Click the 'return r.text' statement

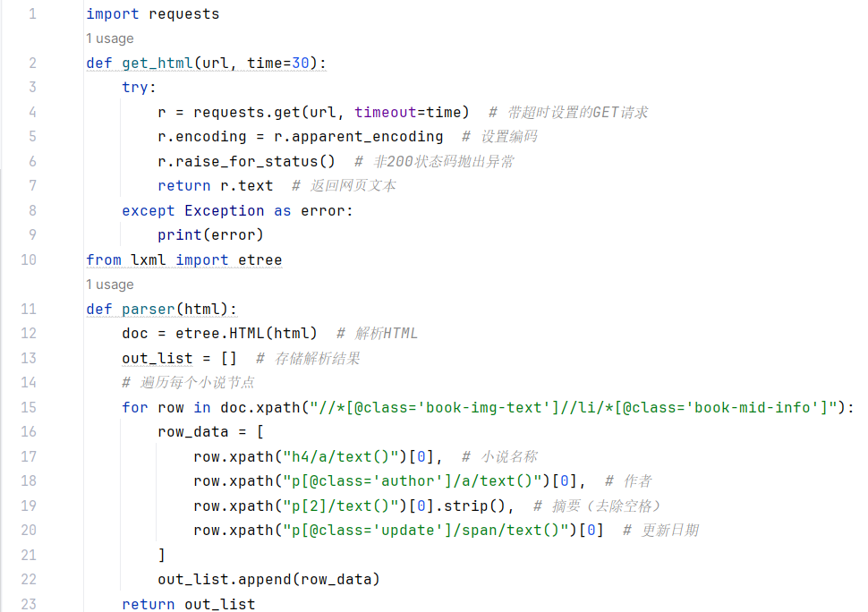[216, 186]
